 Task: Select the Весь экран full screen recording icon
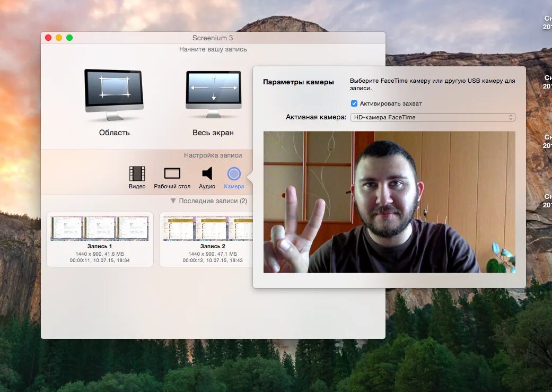213,94
